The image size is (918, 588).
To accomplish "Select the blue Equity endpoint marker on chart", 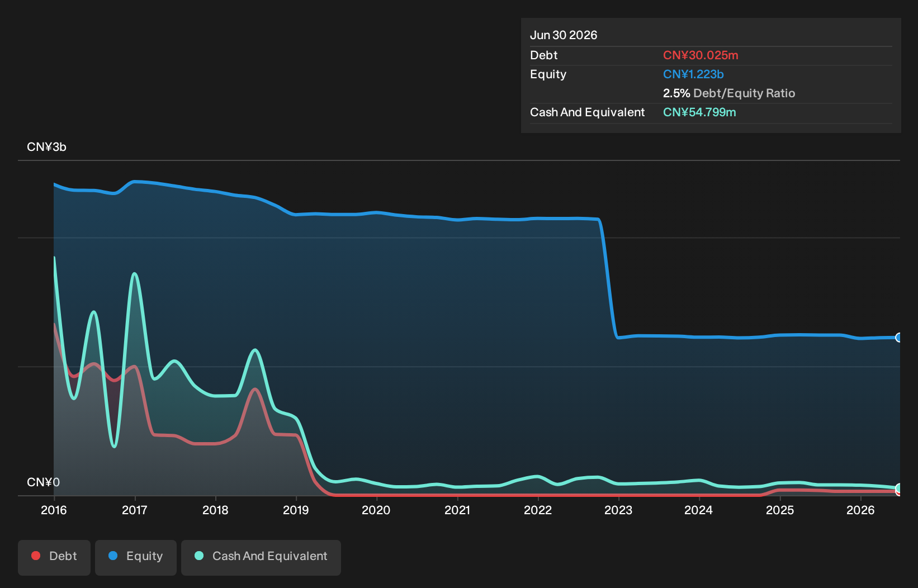I will pyautogui.click(x=899, y=338).
